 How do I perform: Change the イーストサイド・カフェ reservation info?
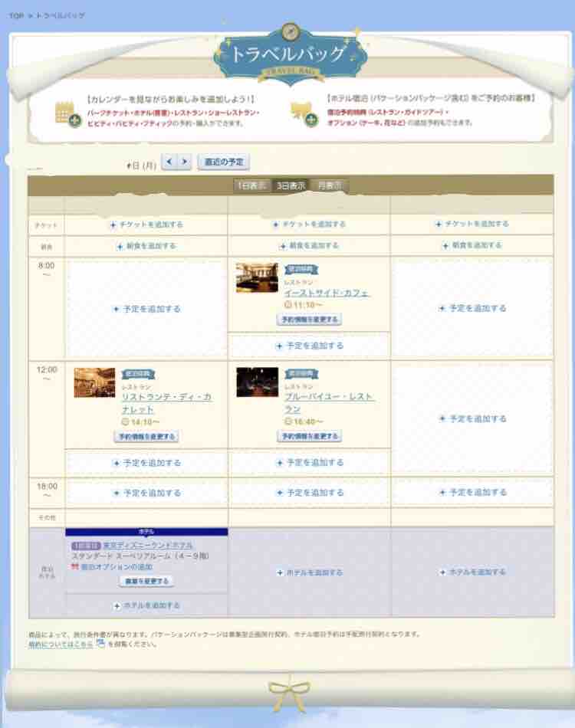(309, 320)
